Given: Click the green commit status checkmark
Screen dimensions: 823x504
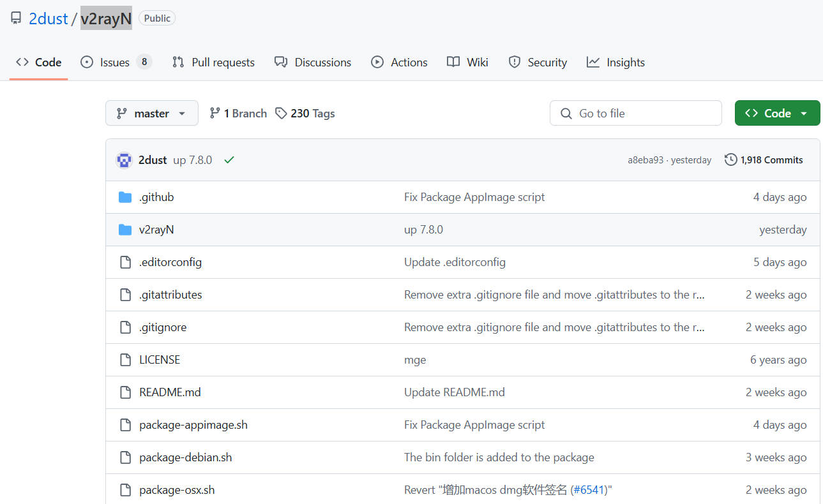Looking at the screenshot, I should tap(229, 160).
